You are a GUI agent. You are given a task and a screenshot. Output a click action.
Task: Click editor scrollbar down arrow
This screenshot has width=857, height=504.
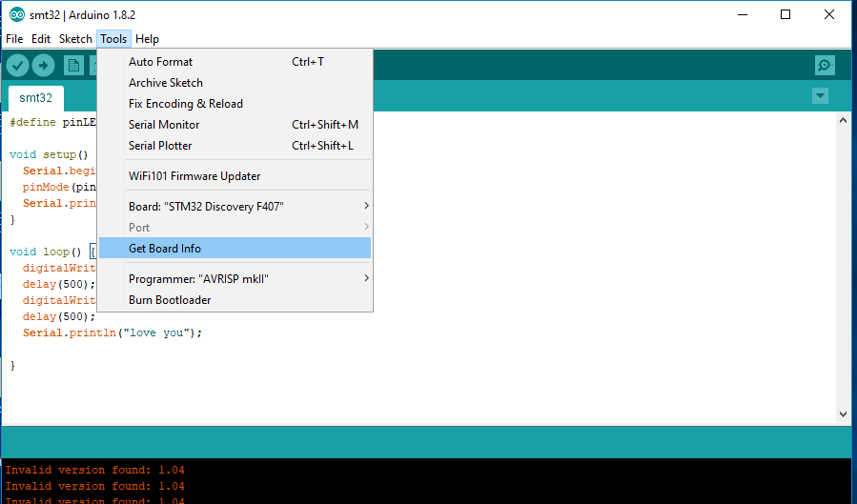(x=843, y=414)
